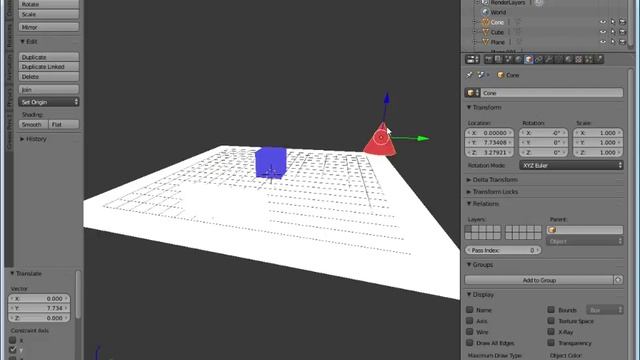The width and height of the screenshot is (640, 360).
Task: Collapse the Display panel
Action: 480,295
